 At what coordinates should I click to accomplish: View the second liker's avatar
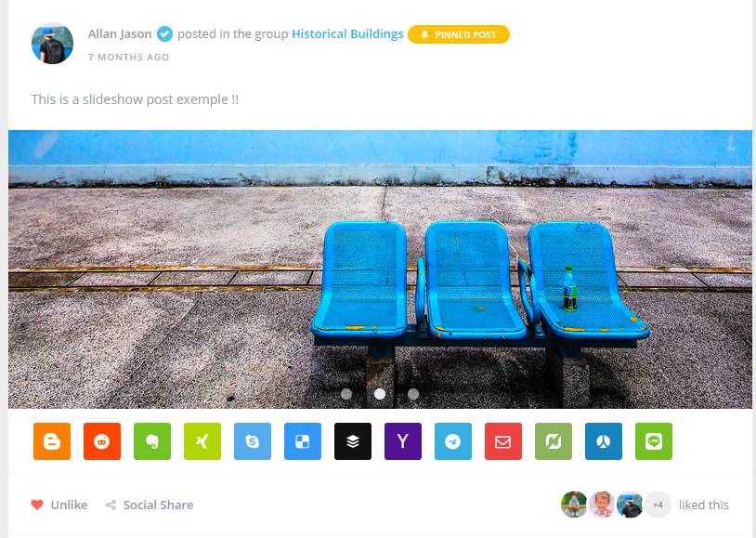[x=602, y=505]
